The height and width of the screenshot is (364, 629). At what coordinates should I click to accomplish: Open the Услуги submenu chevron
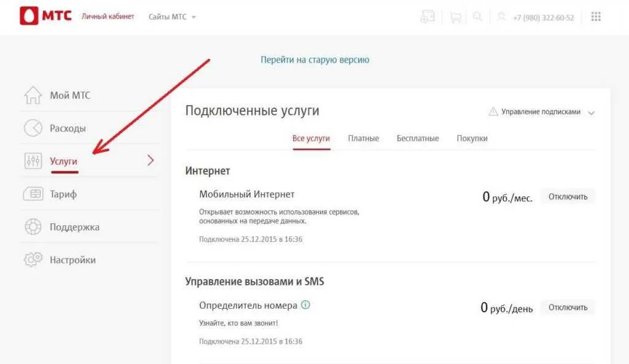pos(149,160)
